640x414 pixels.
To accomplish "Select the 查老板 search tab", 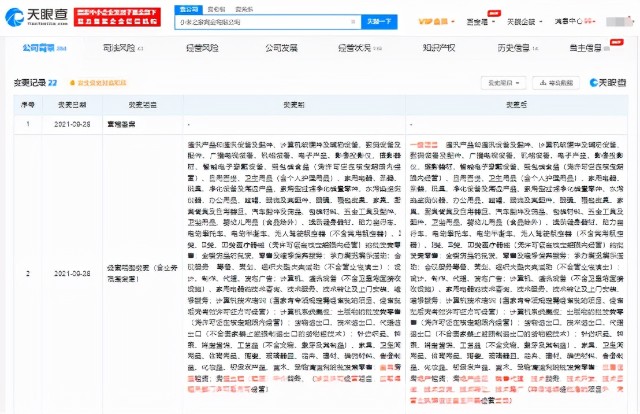I will [216, 9].
